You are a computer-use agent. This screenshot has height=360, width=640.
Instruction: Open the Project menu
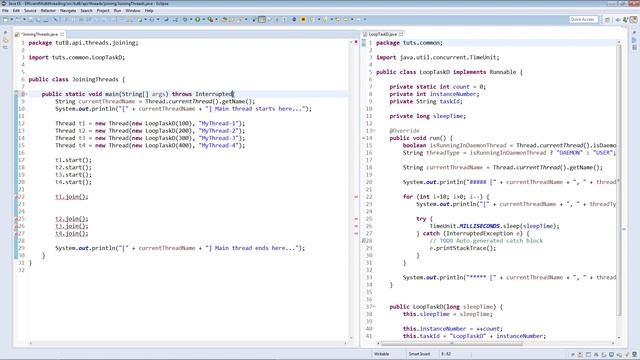[x=103, y=11]
